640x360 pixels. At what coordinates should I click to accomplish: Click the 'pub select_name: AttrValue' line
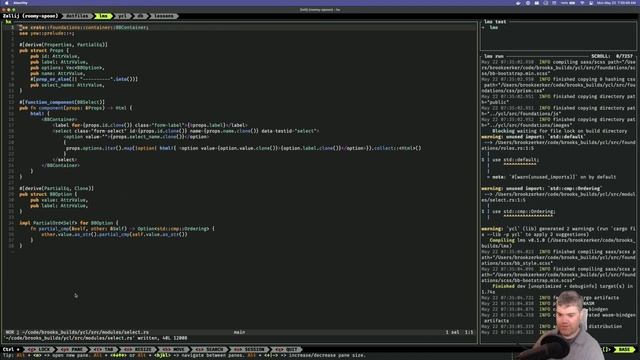tap(67, 85)
